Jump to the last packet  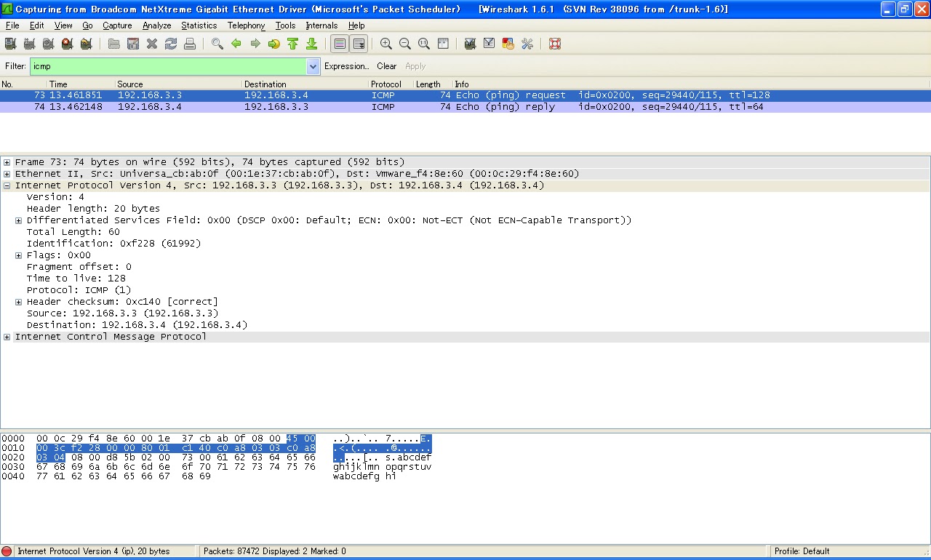(x=312, y=44)
